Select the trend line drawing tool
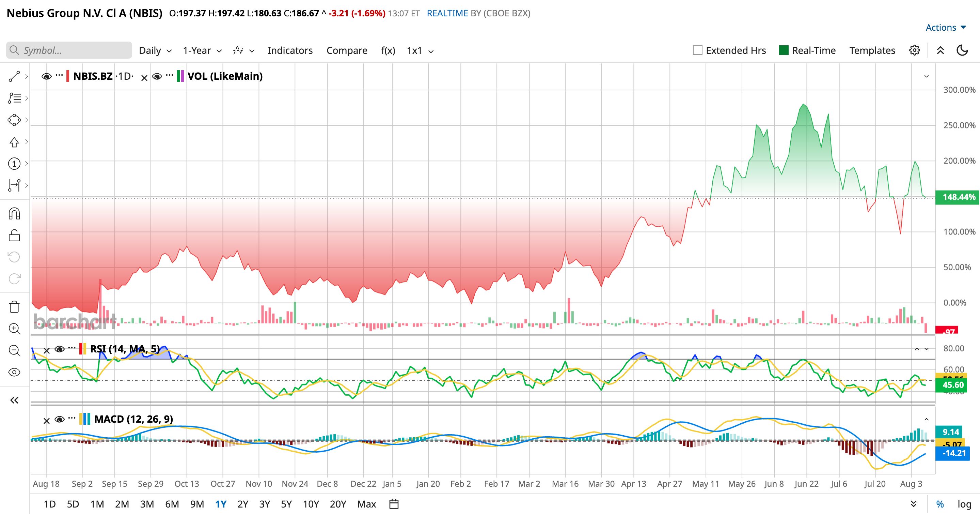Viewport: 980px width, 514px height. (x=14, y=77)
